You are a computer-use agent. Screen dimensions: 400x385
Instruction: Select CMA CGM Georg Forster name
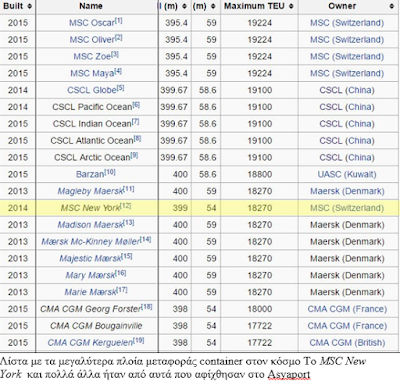[91, 309]
